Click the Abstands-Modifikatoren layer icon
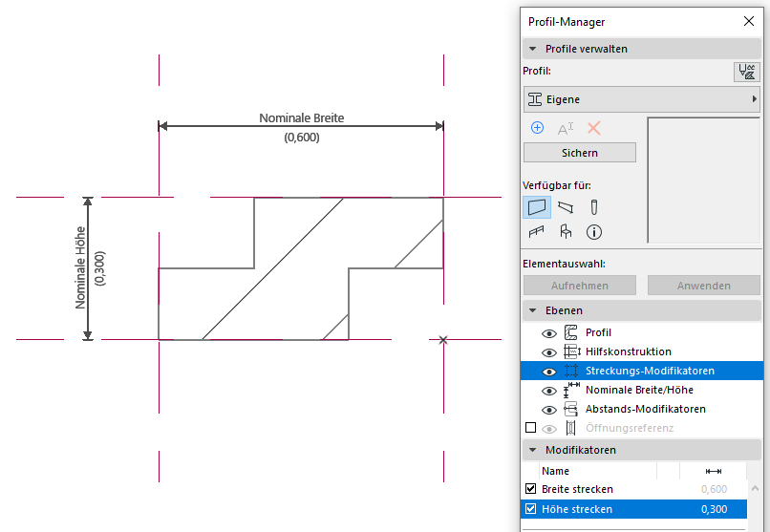 point(570,409)
